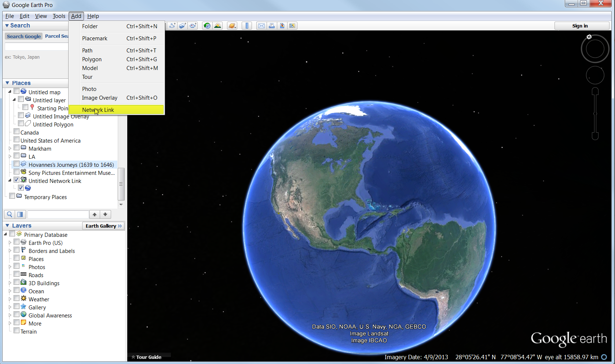Screen dimensions: 615x364
Task: Click the Print toolbar icon
Action: point(272,26)
